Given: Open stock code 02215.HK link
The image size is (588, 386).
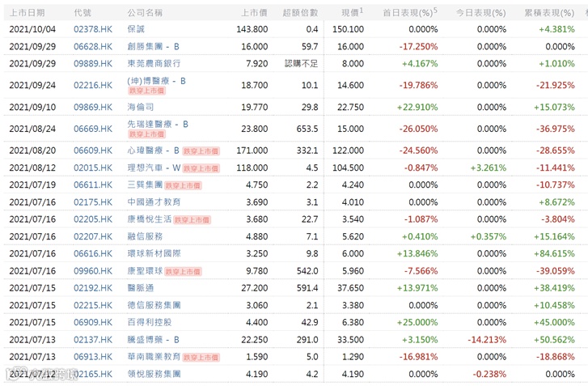Looking at the screenshot, I should pyautogui.click(x=93, y=305).
